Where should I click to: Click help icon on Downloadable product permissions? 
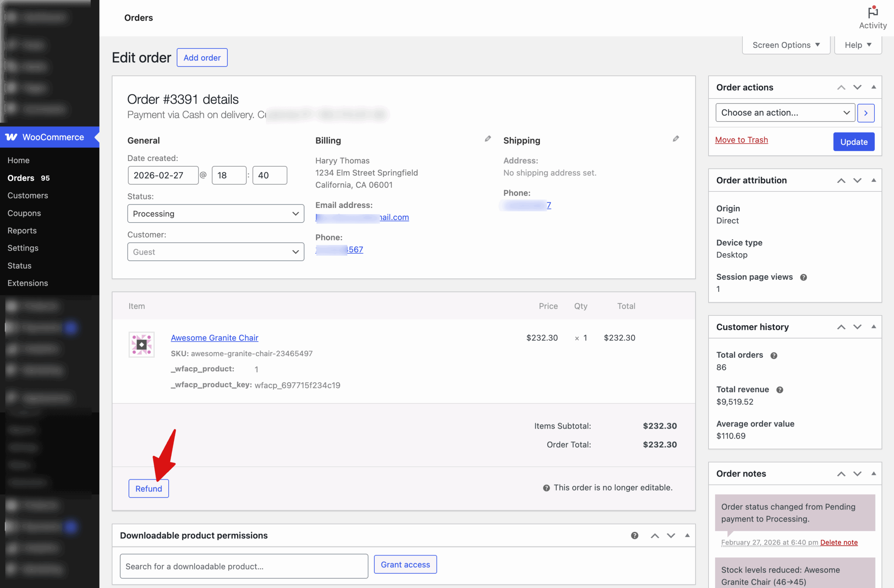click(x=635, y=535)
